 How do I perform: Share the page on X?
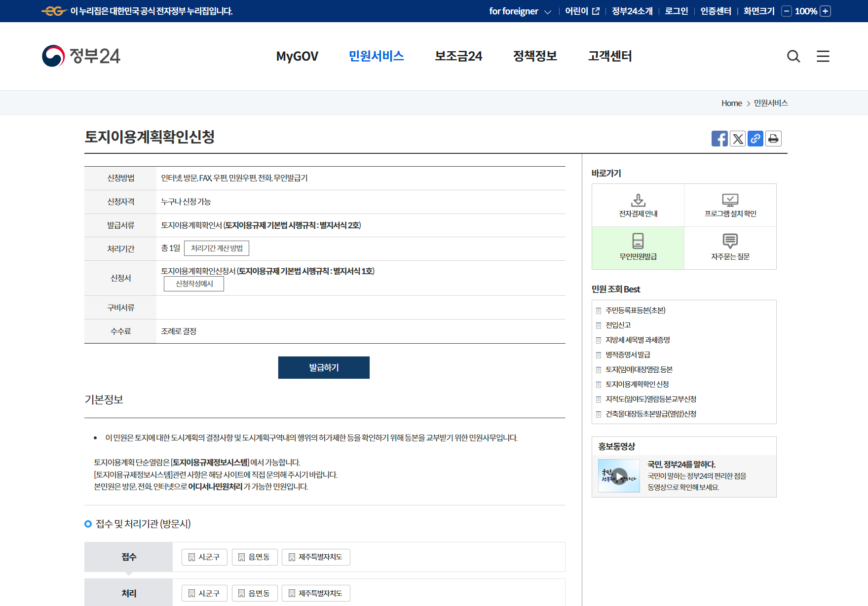point(737,139)
